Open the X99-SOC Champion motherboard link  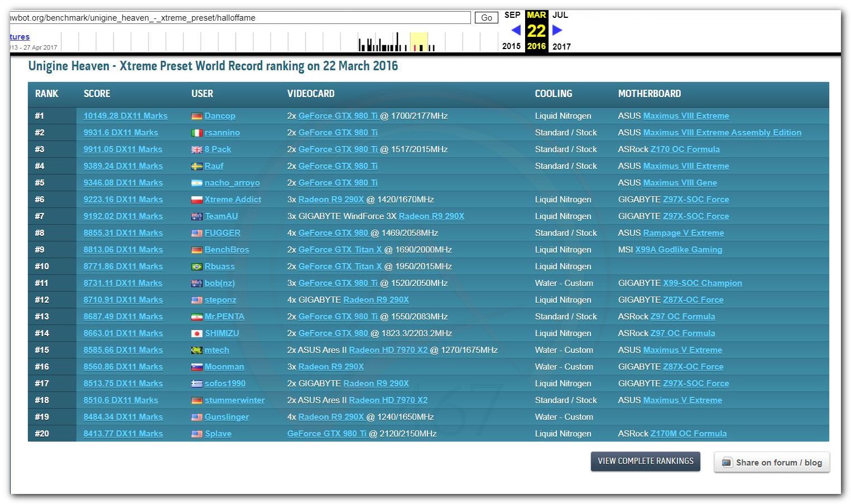tap(703, 283)
